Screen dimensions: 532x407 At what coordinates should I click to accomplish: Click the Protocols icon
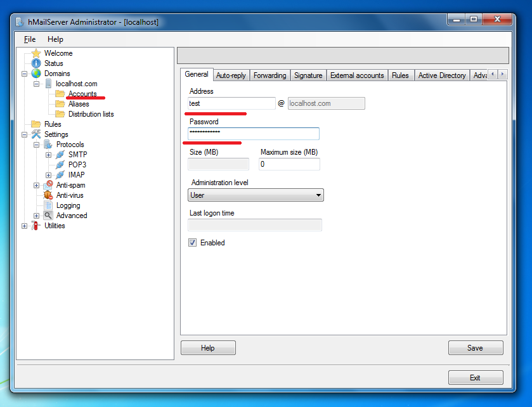pyautogui.click(x=48, y=145)
